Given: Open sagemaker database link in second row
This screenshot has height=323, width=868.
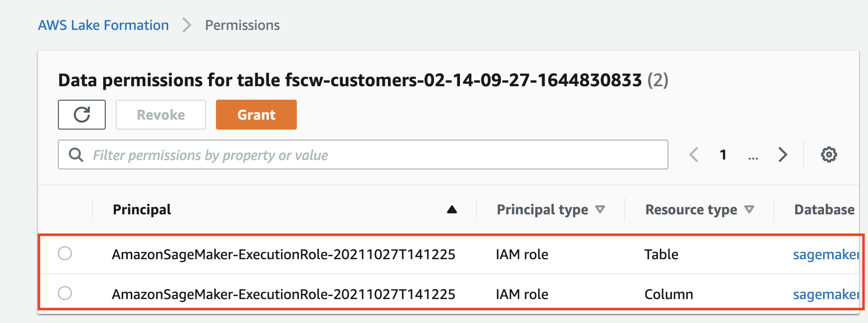Looking at the screenshot, I should click(x=826, y=294).
